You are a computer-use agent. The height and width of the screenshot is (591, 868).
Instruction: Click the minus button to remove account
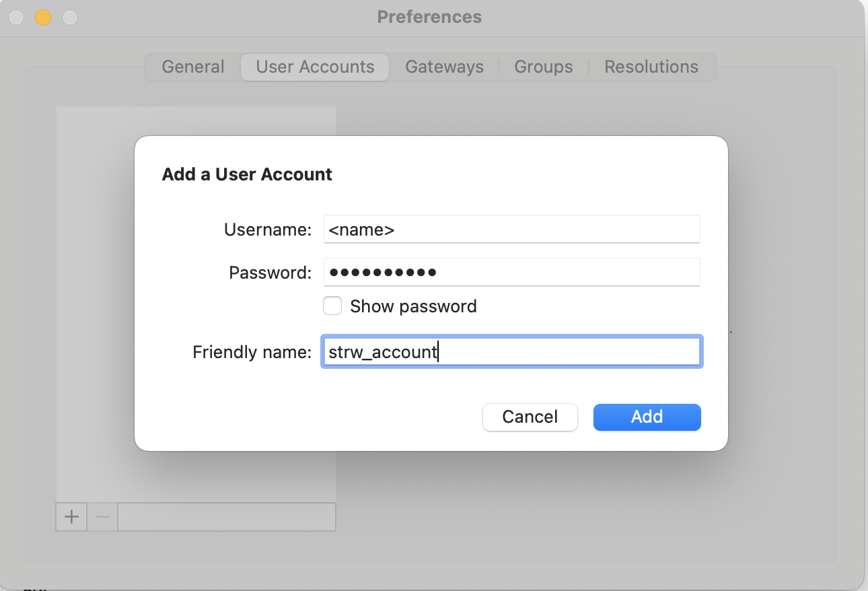pyautogui.click(x=102, y=517)
